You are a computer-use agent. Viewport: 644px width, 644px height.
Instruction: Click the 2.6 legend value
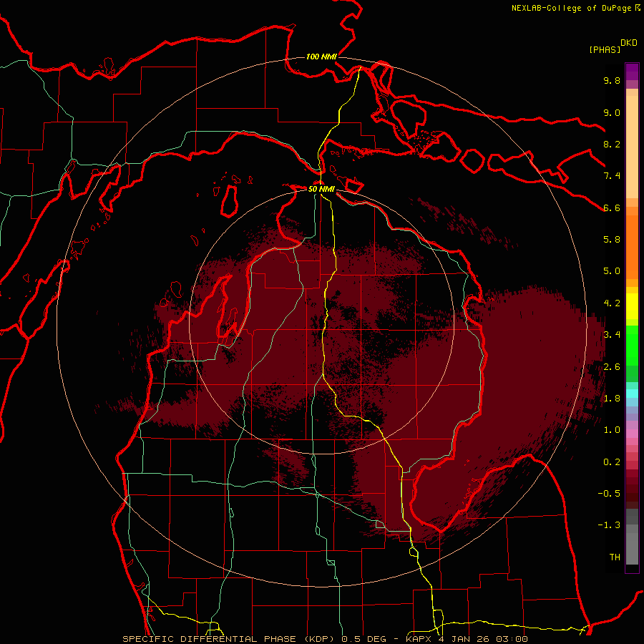(x=612, y=367)
